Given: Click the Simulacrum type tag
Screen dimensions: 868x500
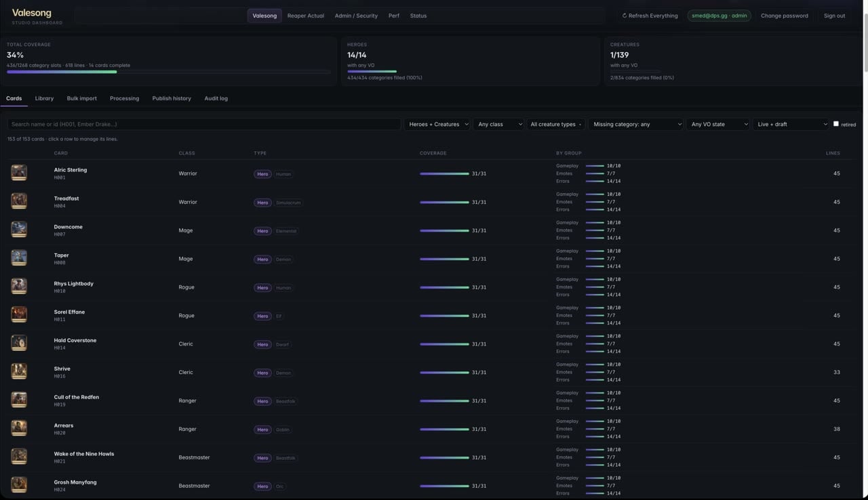Looking at the screenshot, I should pos(288,203).
